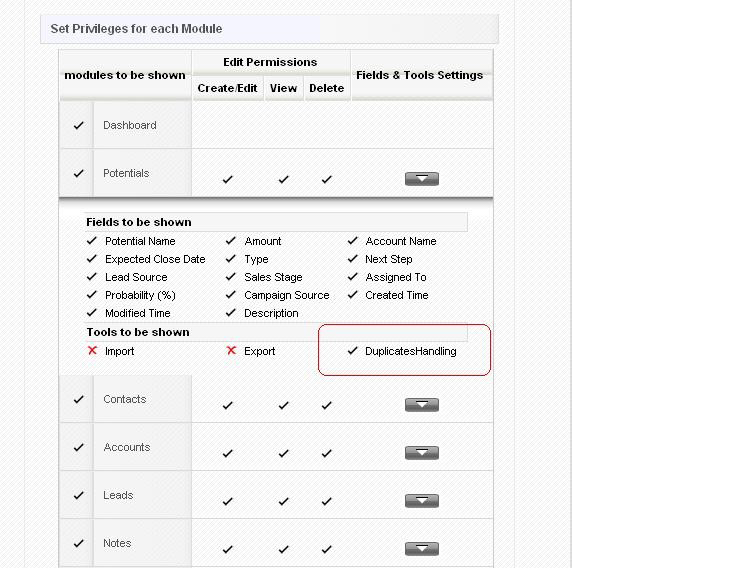Viewport: 737px width, 568px height.
Task: Uncheck the Dashboard module visibility
Action: pyautogui.click(x=78, y=126)
